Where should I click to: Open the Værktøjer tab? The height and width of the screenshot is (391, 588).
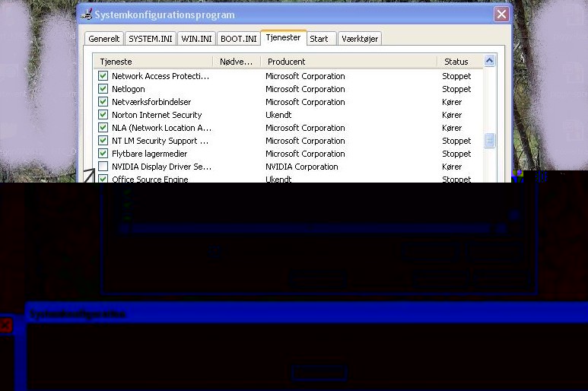[360, 39]
